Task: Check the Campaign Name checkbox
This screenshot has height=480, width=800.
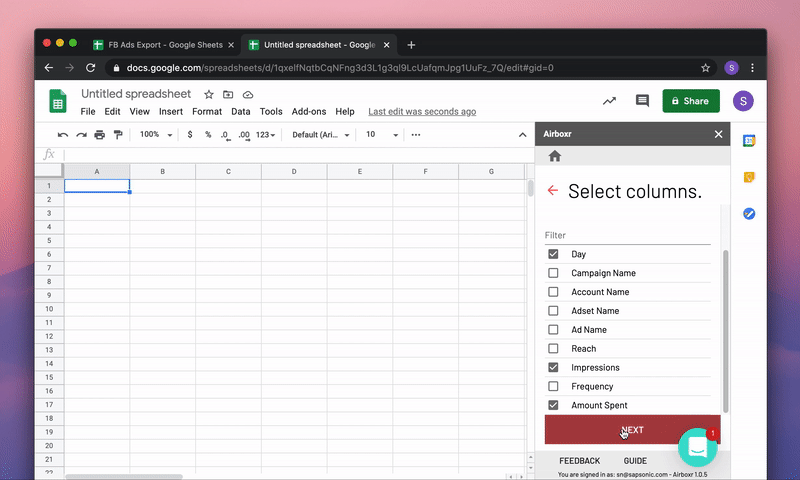Action: [x=553, y=273]
